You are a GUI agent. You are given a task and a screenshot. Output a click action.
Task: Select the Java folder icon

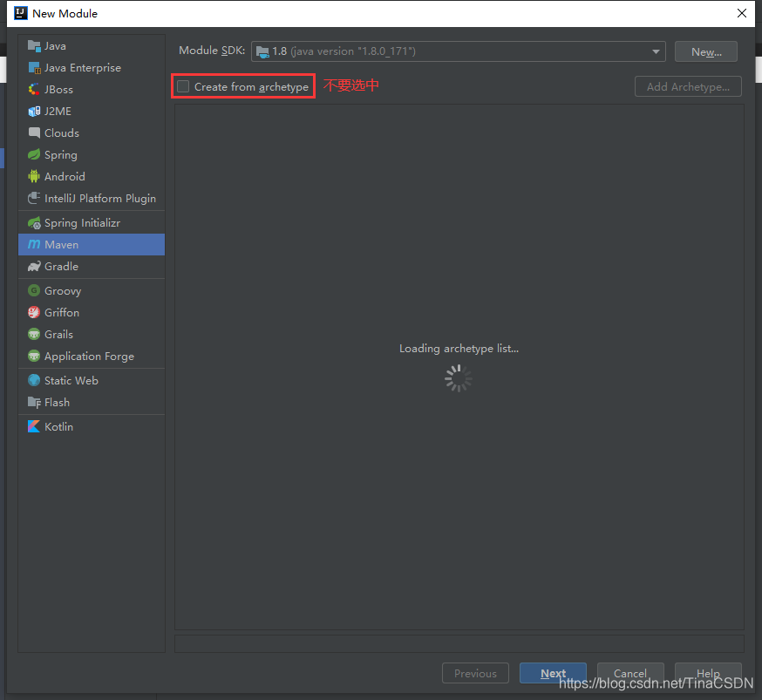click(x=34, y=46)
